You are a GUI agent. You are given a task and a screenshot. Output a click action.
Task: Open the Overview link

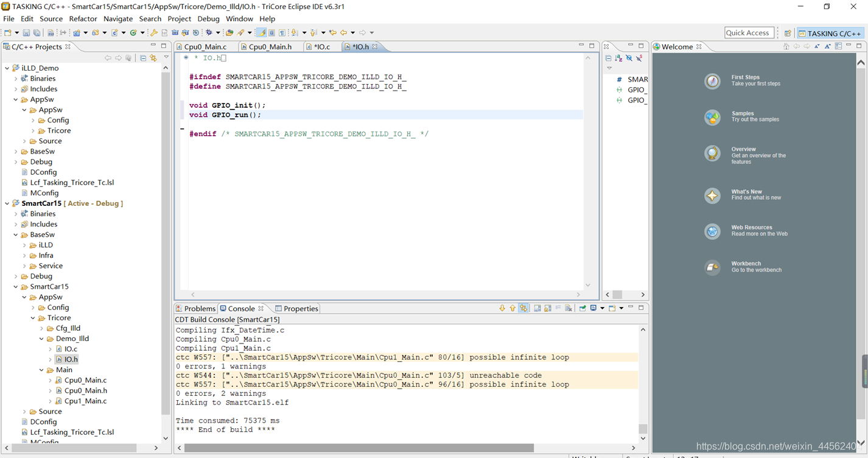[743, 149]
